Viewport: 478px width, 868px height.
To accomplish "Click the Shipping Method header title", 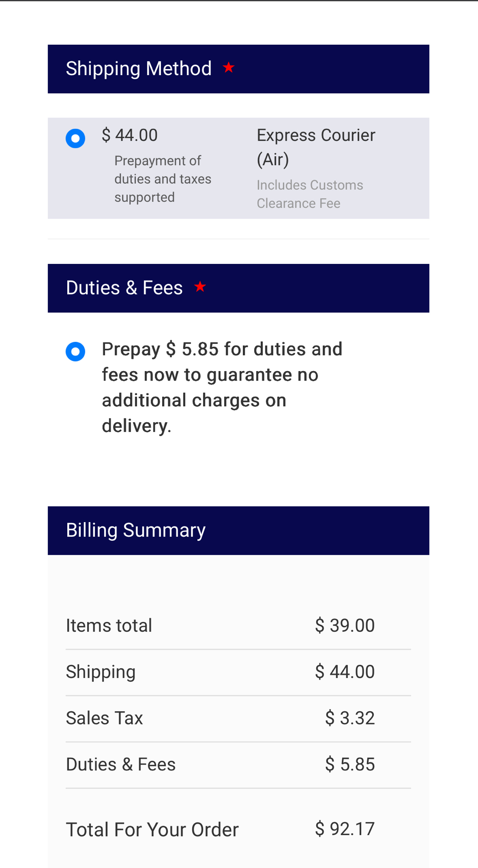I will [138, 69].
